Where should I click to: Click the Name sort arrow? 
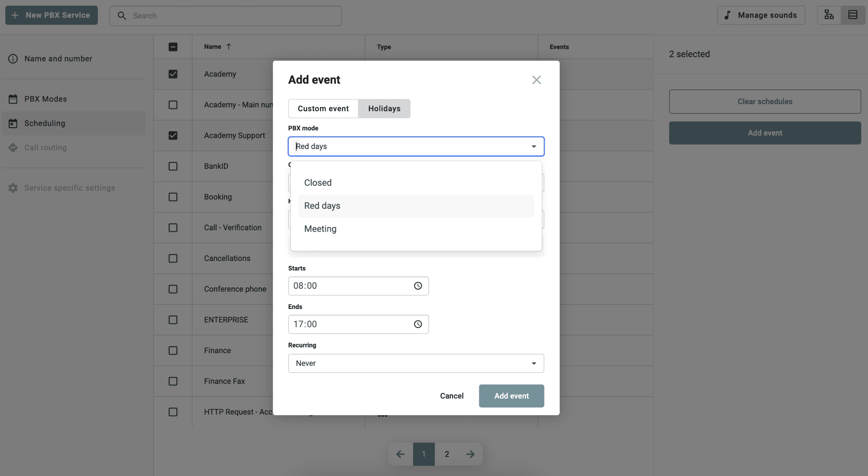tap(228, 47)
